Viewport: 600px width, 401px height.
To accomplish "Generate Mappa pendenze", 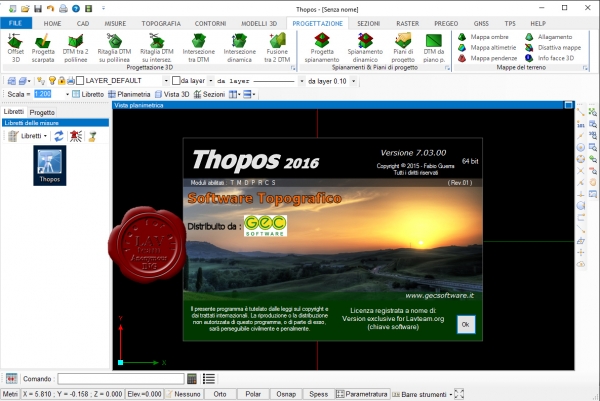I will tap(488, 58).
